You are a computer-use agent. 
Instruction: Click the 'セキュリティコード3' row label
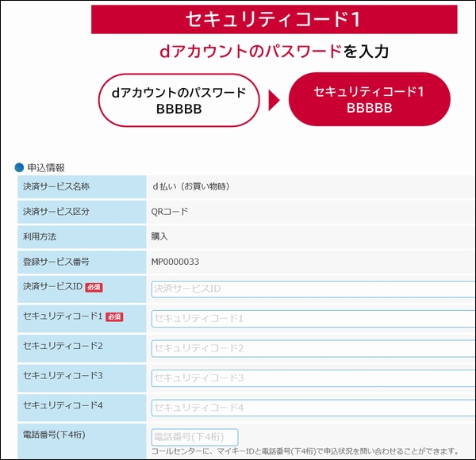click(63, 376)
